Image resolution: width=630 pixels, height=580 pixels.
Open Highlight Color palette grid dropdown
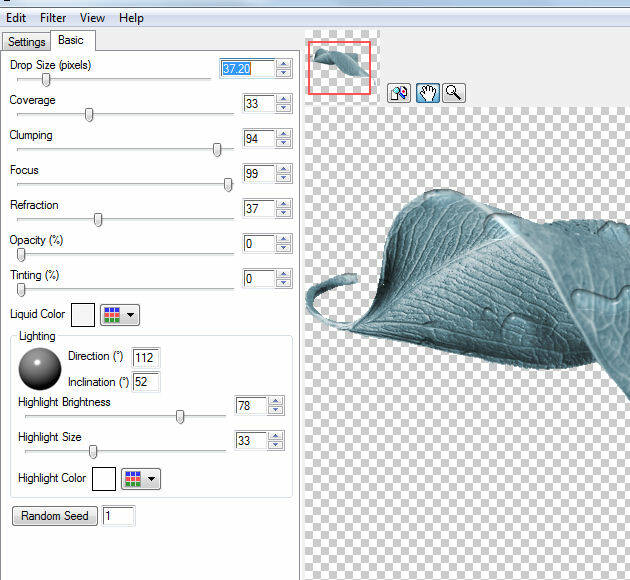point(141,479)
